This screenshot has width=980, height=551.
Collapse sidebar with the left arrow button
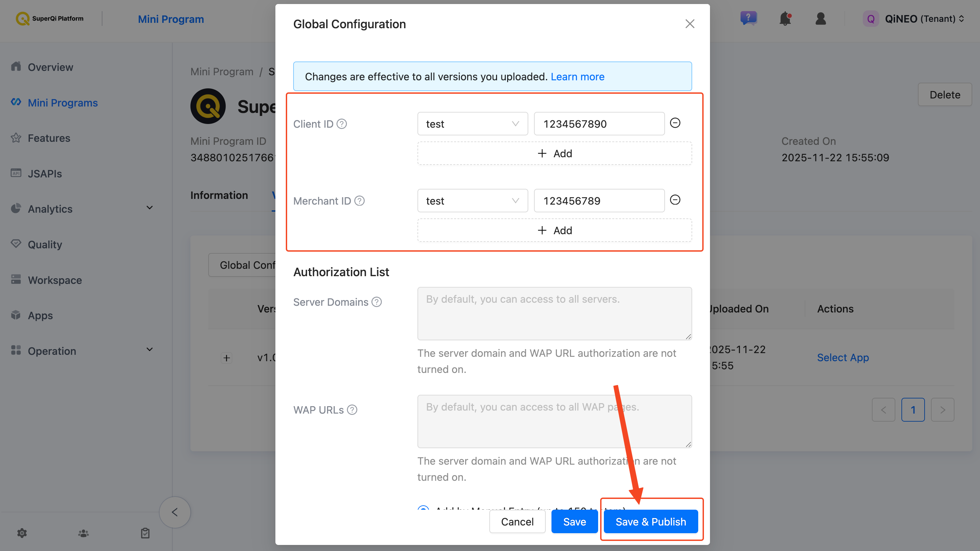click(175, 512)
